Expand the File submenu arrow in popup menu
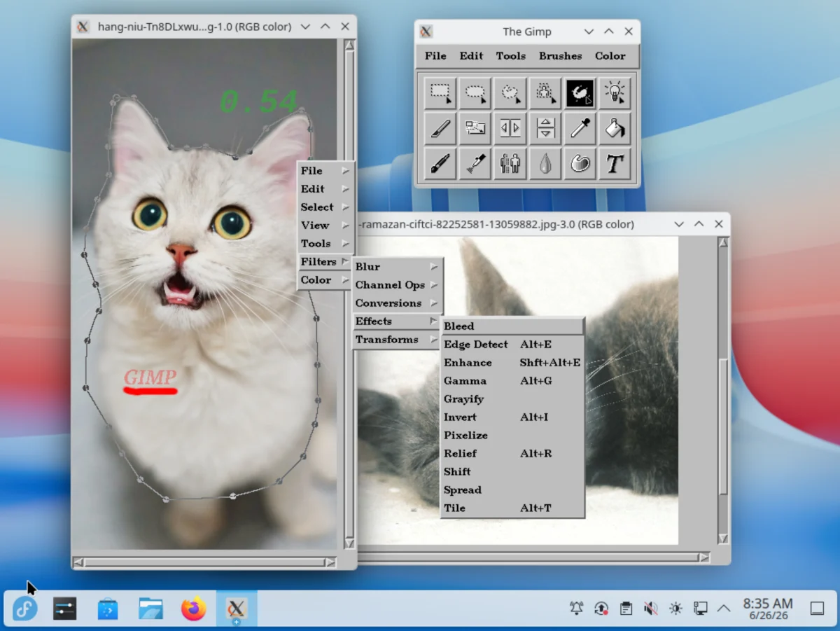 345,170
